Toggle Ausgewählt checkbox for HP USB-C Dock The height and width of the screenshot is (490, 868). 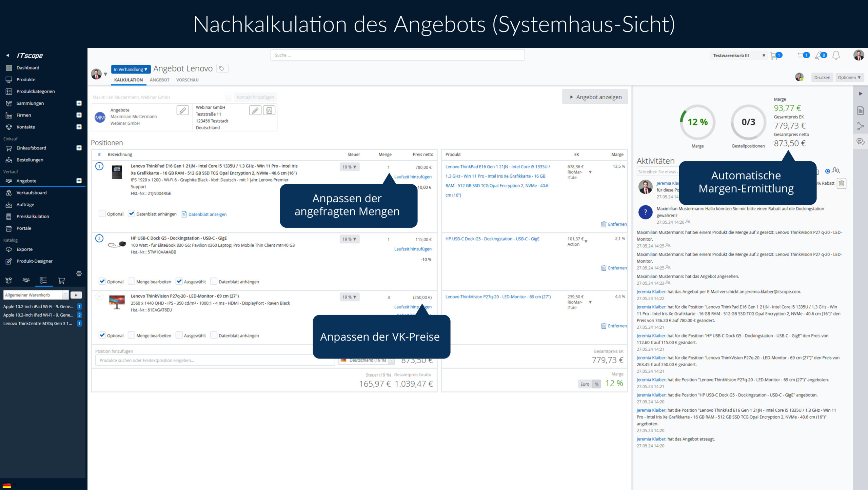pyautogui.click(x=179, y=281)
